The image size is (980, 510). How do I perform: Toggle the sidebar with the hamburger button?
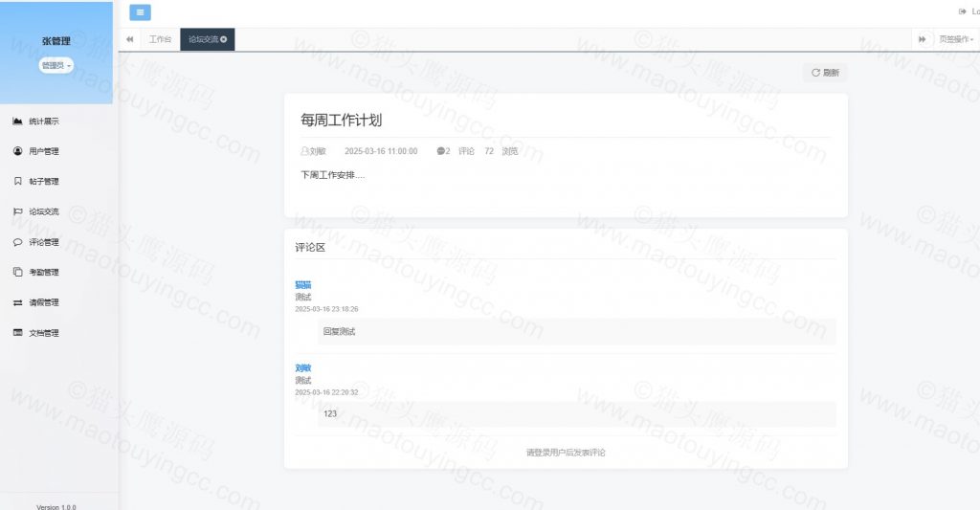pyautogui.click(x=140, y=11)
